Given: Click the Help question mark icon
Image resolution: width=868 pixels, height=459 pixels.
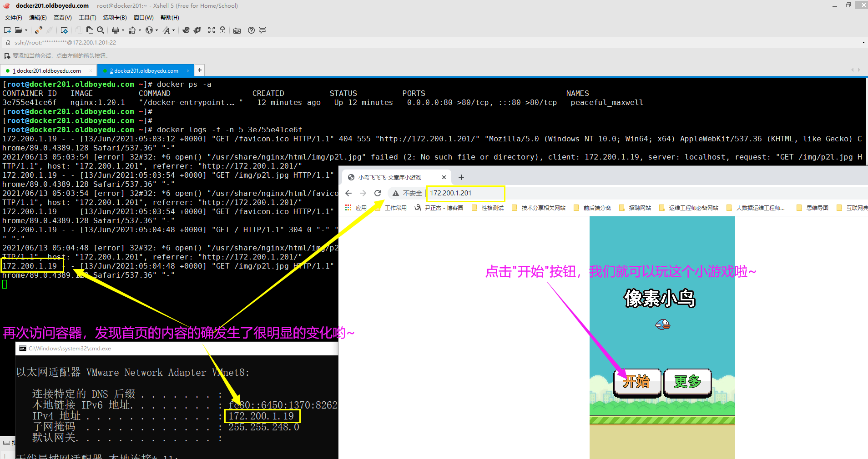Looking at the screenshot, I should (x=251, y=30).
